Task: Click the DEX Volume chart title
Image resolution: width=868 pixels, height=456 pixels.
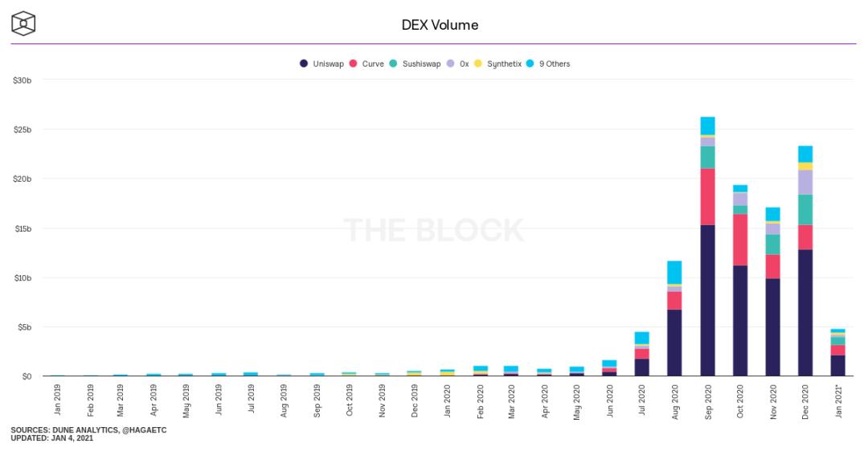Action: click(x=440, y=25)
